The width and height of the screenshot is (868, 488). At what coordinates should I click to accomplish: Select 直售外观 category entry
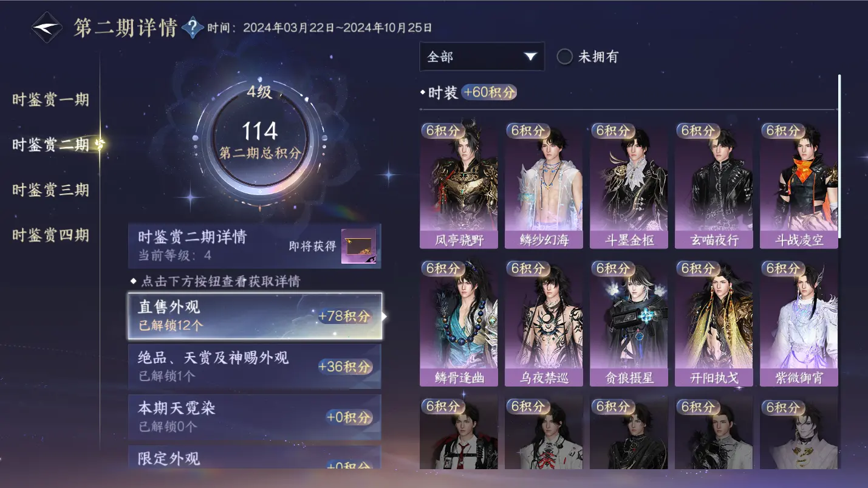pyautogui.click(x=255, y=316)
